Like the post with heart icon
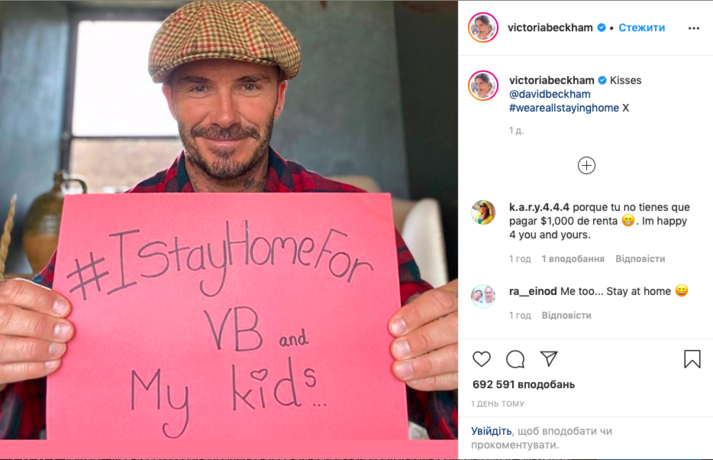This screenshot has width=713, height=460. 482,359
